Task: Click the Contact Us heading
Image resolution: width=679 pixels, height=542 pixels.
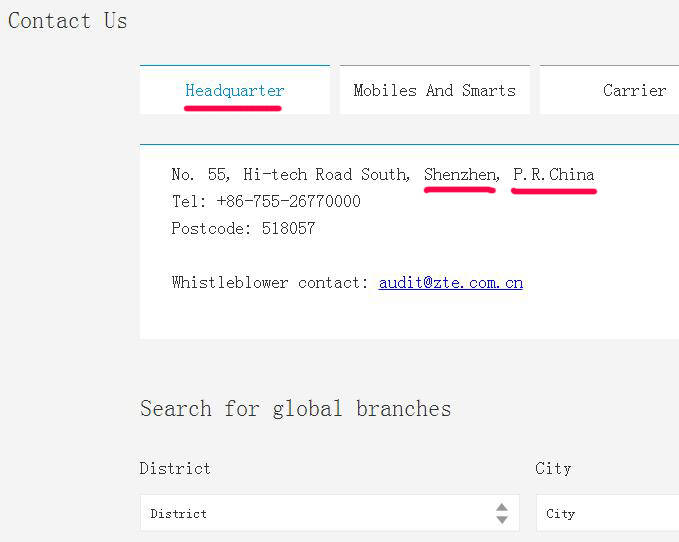Action: point(68,21)
